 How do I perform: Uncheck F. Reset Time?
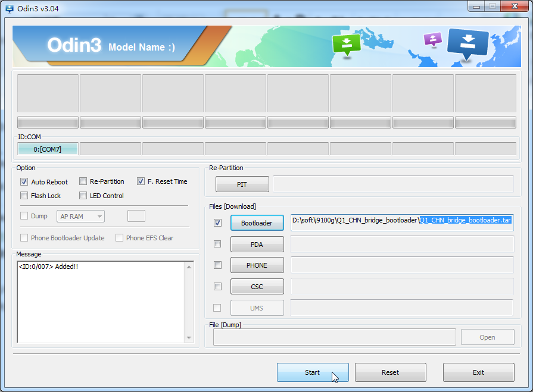[x=141, y=181]
